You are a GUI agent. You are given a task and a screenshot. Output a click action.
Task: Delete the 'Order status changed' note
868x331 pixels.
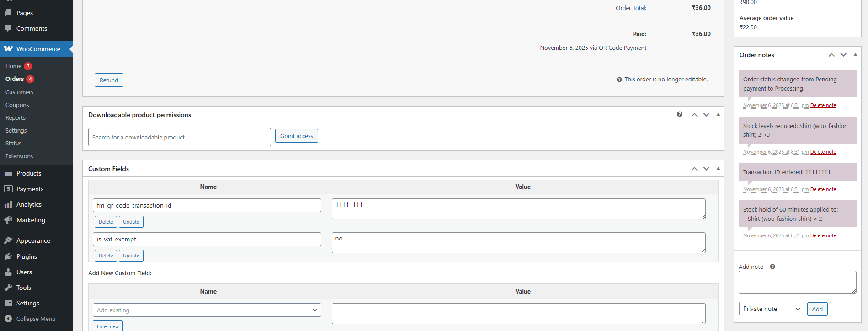(x=823, y=105)
